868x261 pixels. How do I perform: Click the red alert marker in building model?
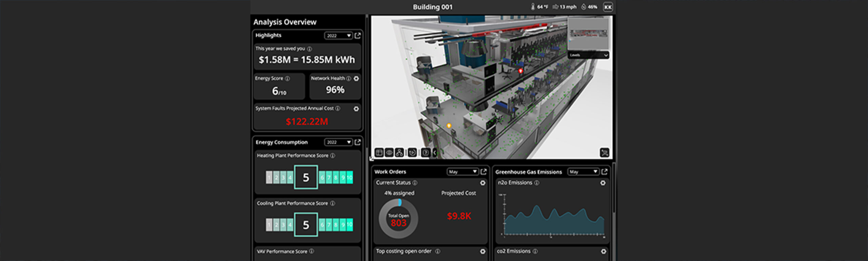point(520,71)
